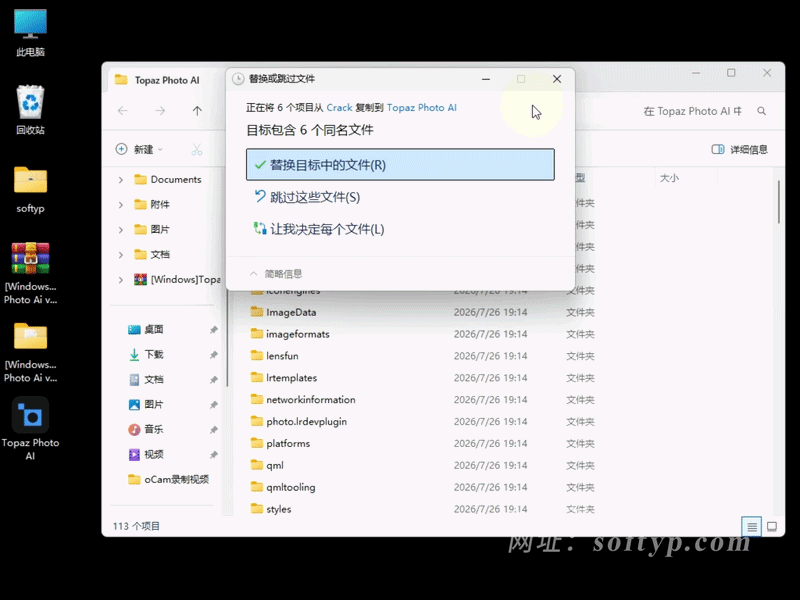The width and height of the screenshot is (800, 600).
Task: Toggle the 详细信息 details pane button
Action: click(x=739, y=149)
